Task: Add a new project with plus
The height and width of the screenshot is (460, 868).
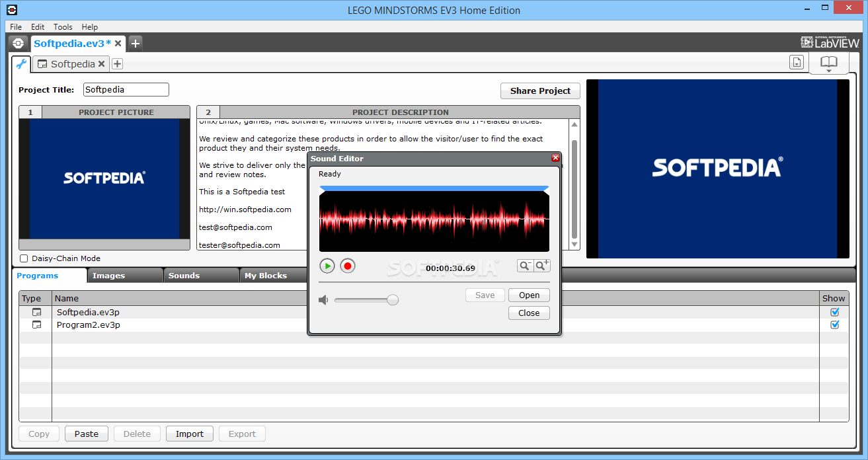Action: click(135, 43)
